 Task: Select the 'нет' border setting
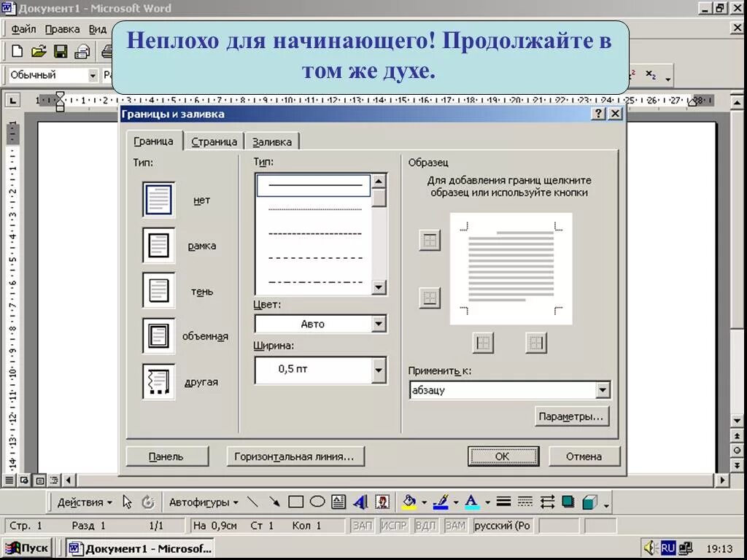[x=158, y=200]
